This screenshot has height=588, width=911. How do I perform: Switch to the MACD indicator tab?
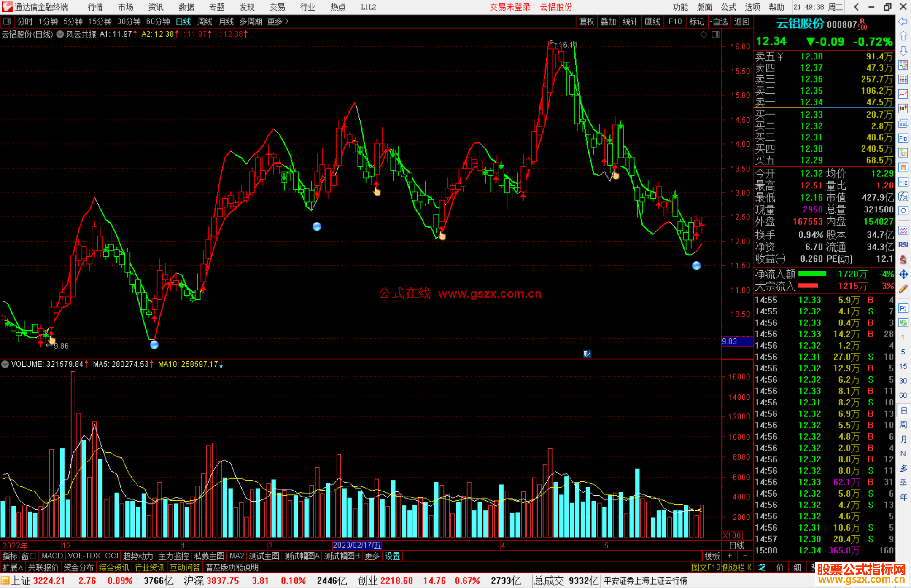coord(52,556)
